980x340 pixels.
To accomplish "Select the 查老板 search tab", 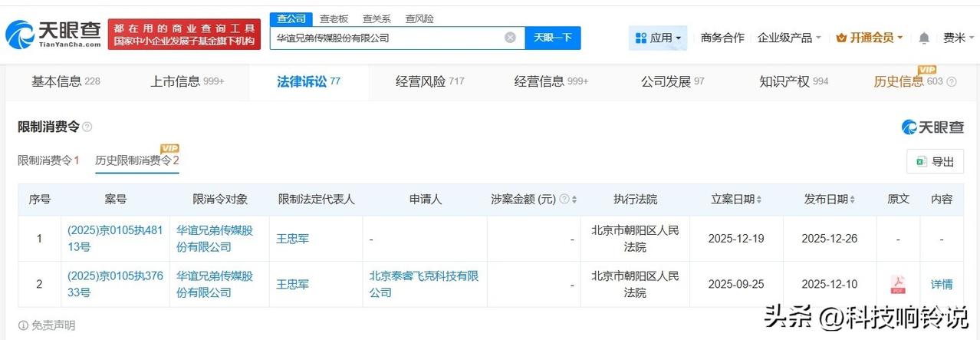I will [x=334, y=18].
